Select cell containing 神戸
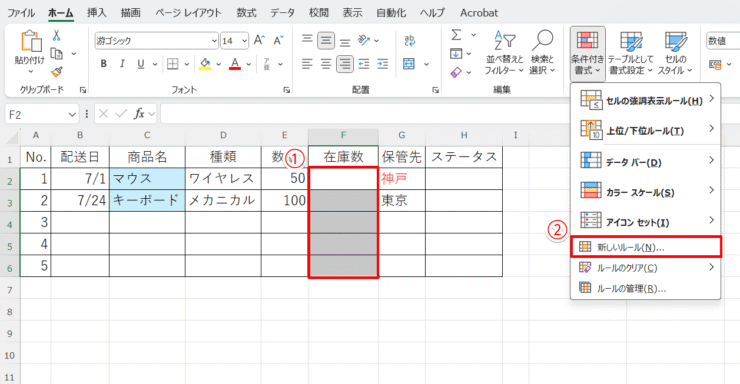740x384 pixels. point(402,178)
